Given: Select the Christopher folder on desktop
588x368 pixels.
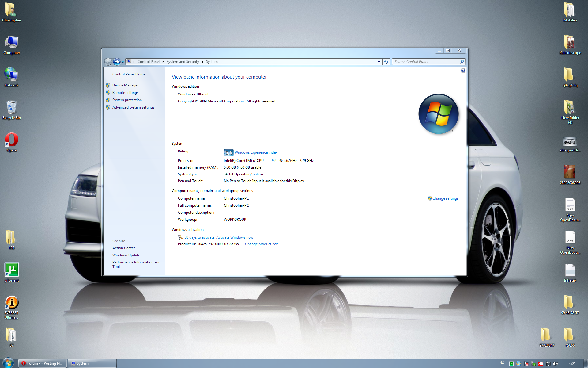Looking at the screenshot, I should click(12, 12).
